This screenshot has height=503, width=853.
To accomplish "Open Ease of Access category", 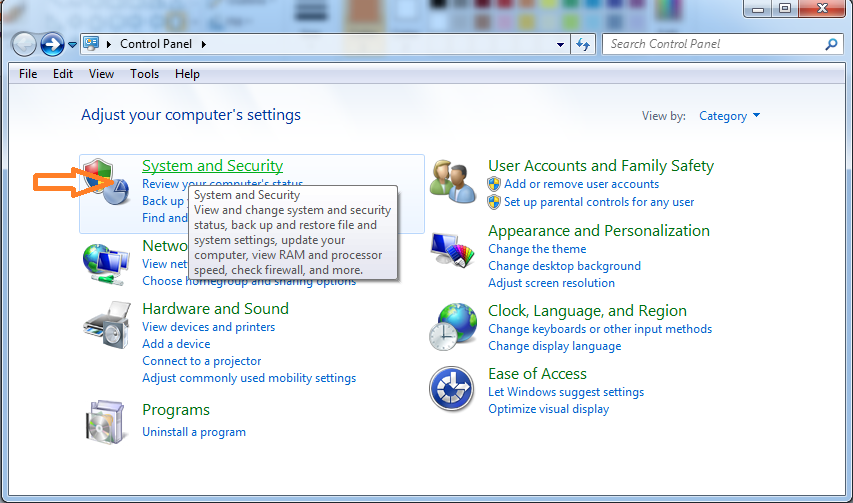I will coord(537,374).
